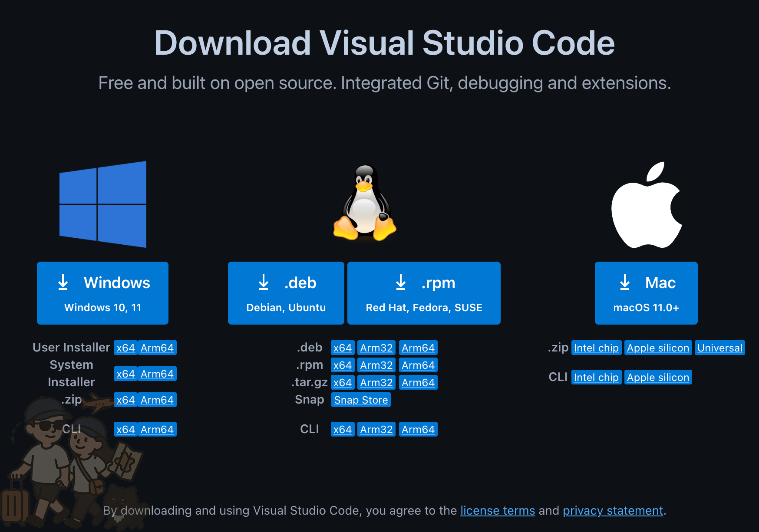Download Linux .rpm Arm64 link
Screen dimensions: 759x532
(418, 365)
